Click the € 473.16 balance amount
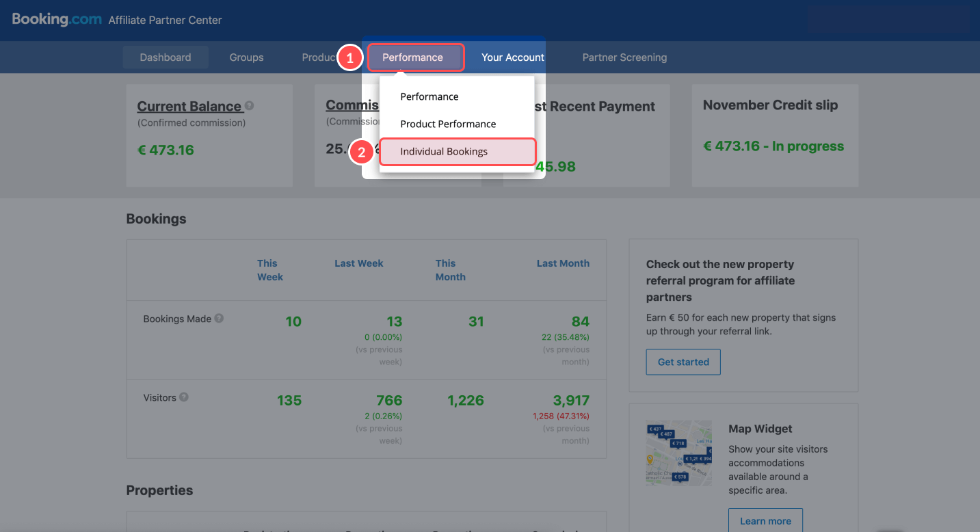The width and height of the screenshot is (980, 532). click(165, 150)
